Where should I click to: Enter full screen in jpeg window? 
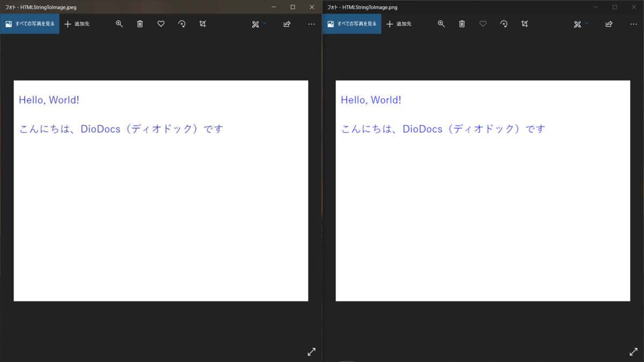pos(311,352)
